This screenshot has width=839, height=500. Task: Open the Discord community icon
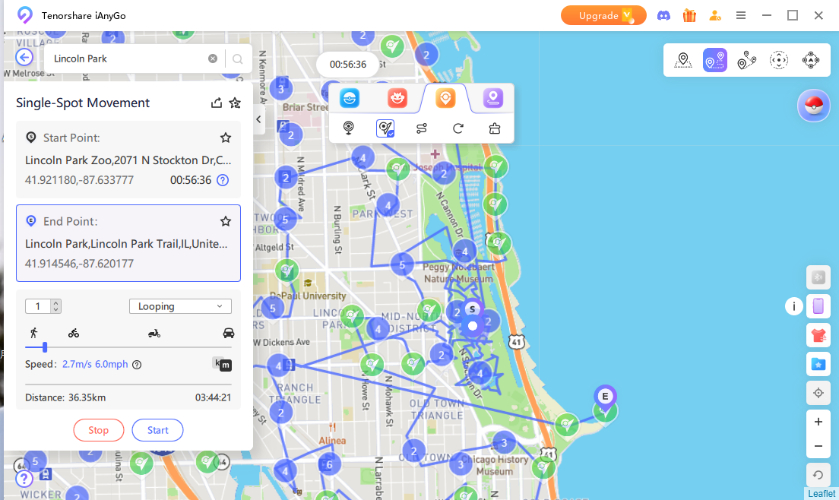pyautogui.click(x=663, y=16)
